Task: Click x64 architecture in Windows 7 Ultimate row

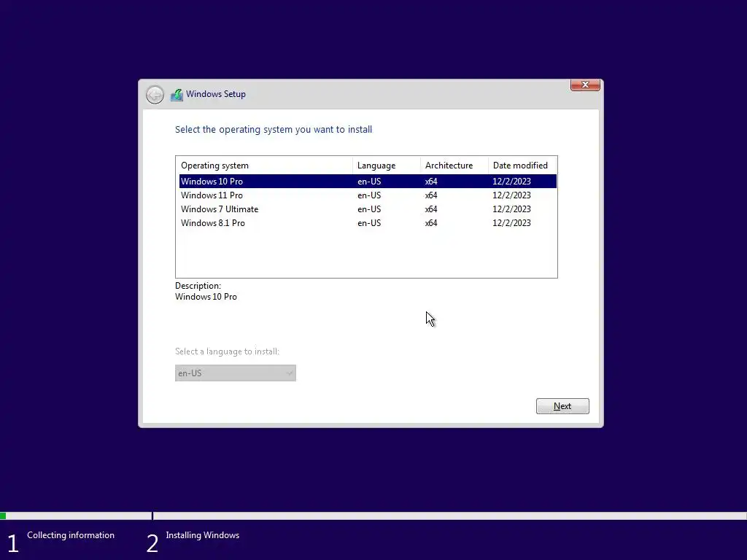Action: tap(431, 209)
